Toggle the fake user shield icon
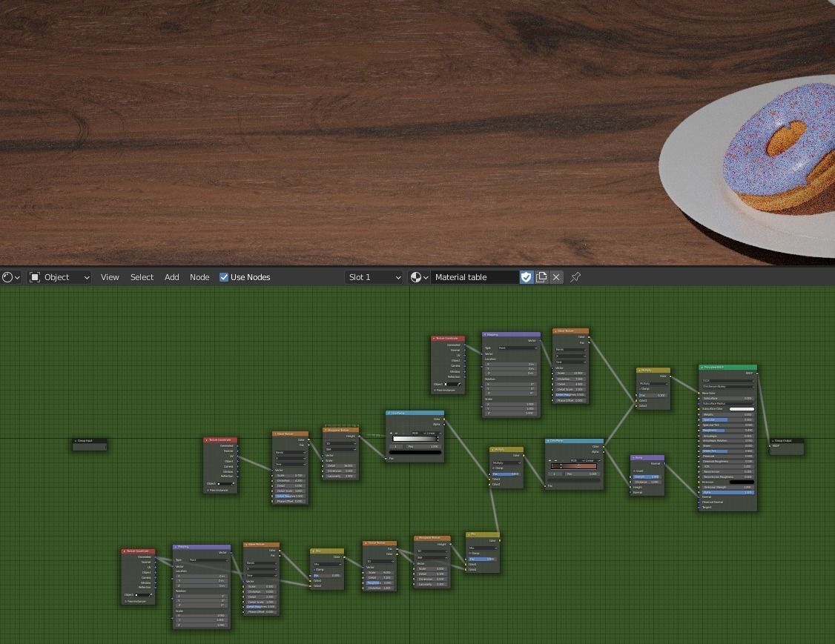The image size is (835, 644). 526,277
